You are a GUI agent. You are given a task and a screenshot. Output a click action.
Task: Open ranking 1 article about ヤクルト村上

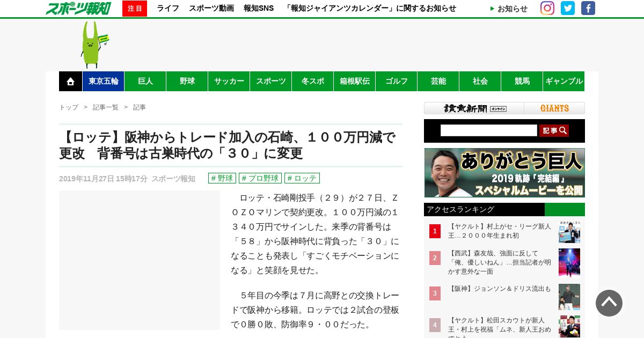tap(500, 231)
